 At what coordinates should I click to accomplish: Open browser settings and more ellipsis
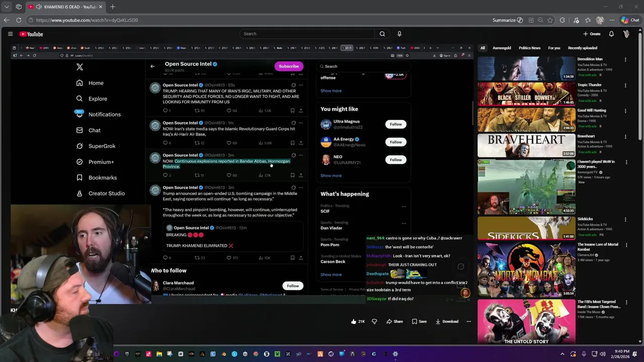[x=612, y=20]
